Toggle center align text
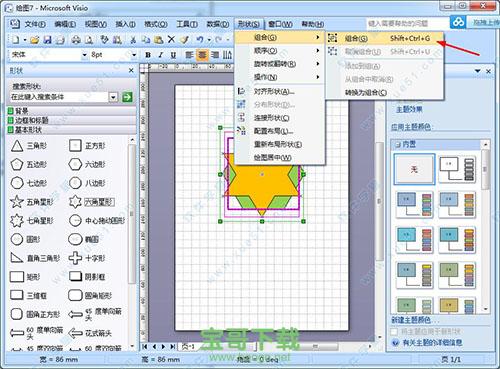Viewport: 500px width, 369px height. point(202,55)
